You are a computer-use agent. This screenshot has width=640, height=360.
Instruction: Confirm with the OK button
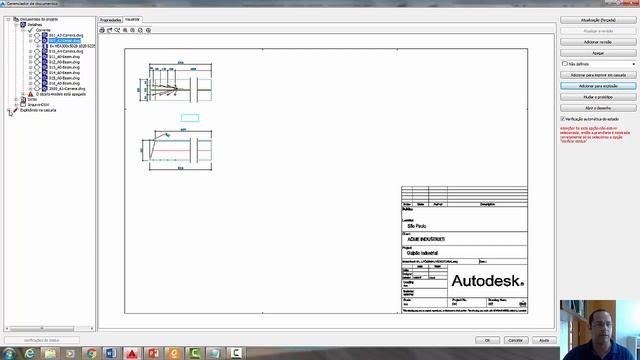tap(487, 340)
